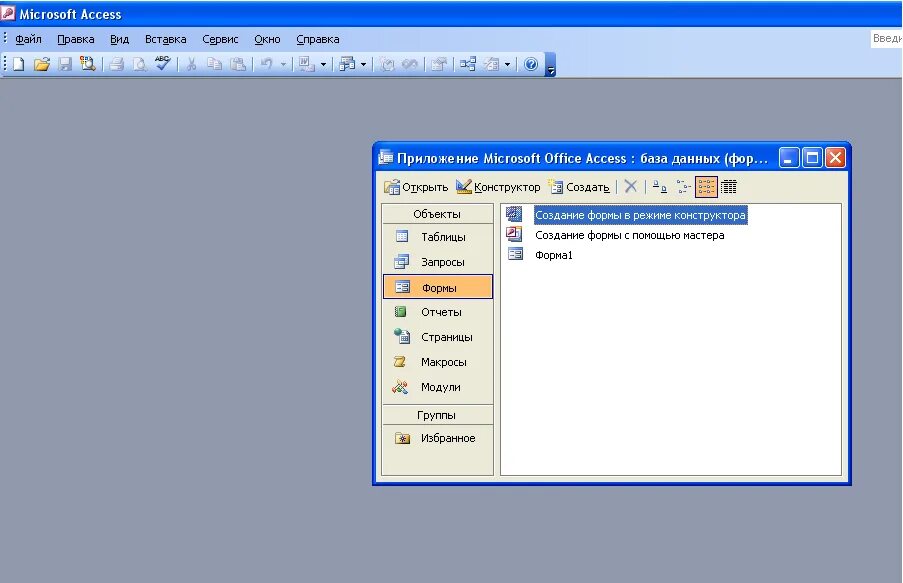This screenshot has height=583, width=903.
Task: Click the Открыть button
Action: click(416, 187)
